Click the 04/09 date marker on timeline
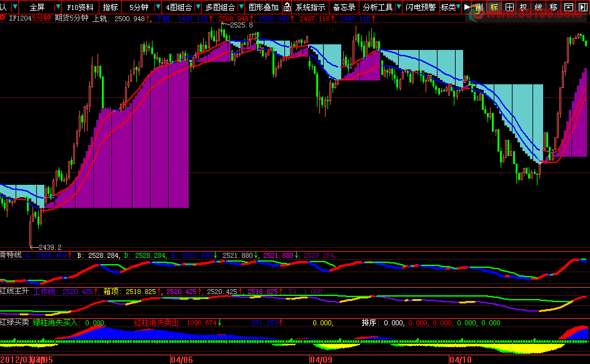This screenshot has height=364, width=590. 321,360
